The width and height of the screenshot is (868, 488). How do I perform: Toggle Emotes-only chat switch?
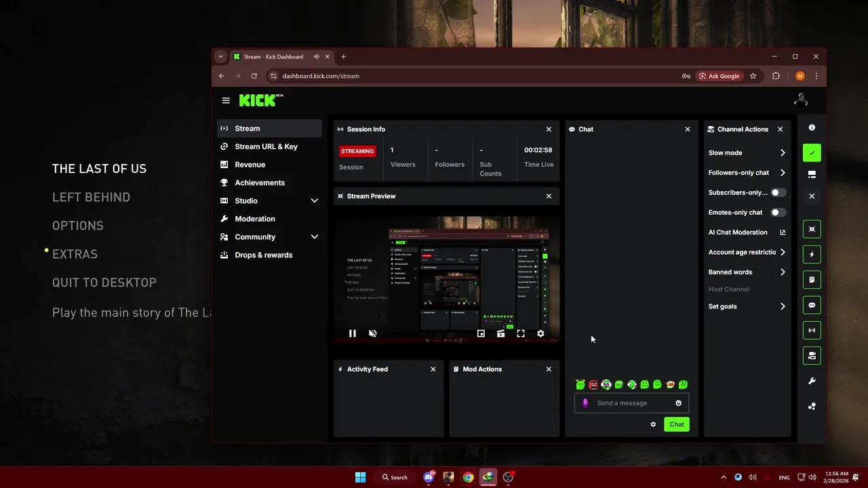click(778, 212)
